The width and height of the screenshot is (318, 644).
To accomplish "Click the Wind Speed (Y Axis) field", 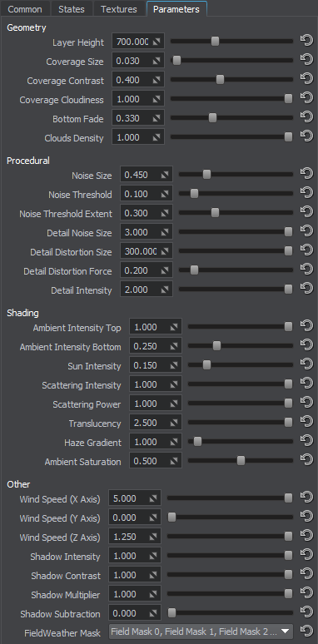I will (135, 518).
